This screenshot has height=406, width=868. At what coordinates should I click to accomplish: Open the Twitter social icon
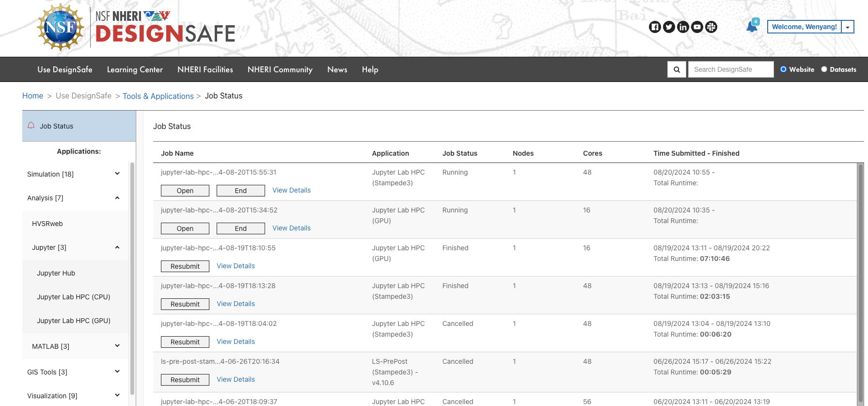(669, 27)
